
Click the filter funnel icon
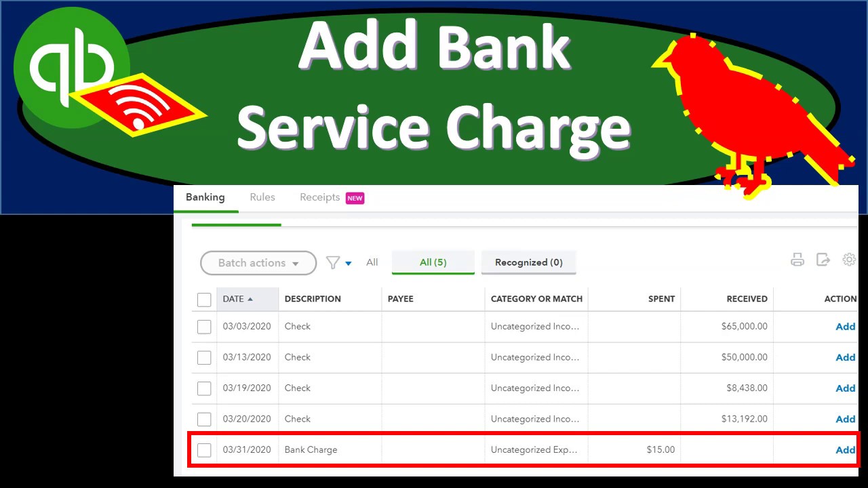pyautogui.click(x=332, y=263)
